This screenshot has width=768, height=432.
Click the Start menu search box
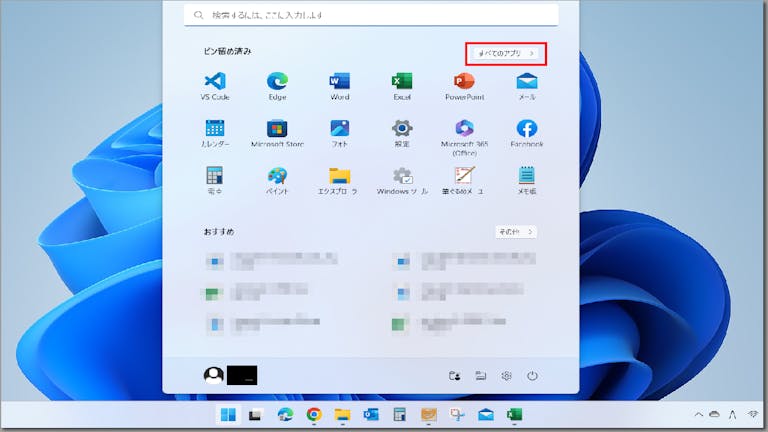[x=371, y=15]
